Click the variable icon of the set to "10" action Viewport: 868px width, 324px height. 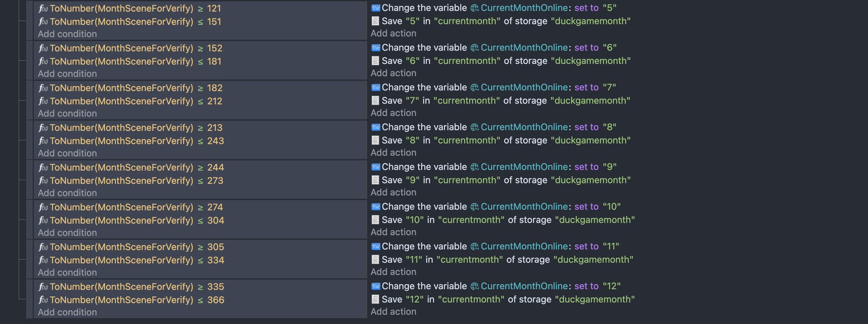[376, 207]
